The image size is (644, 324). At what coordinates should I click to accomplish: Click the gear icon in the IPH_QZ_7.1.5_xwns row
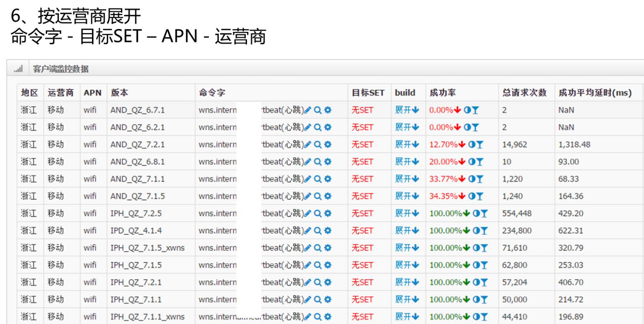tap(328, 248)
